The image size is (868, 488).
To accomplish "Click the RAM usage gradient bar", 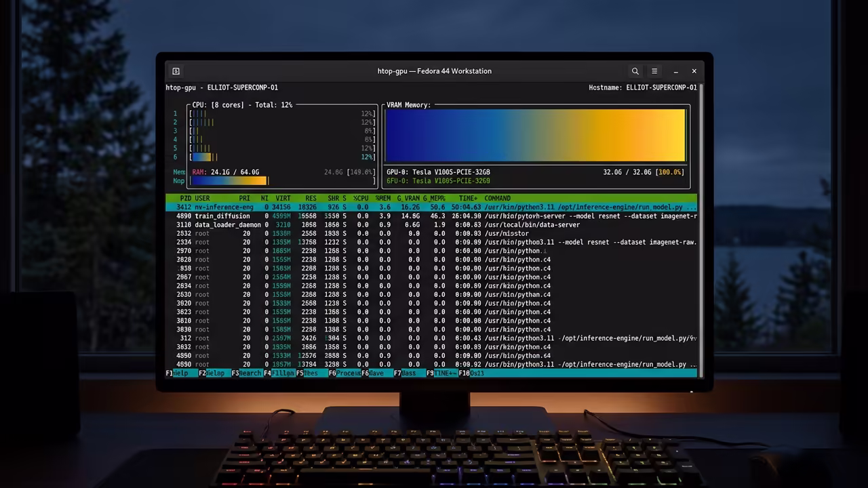I will coord(229,181).
